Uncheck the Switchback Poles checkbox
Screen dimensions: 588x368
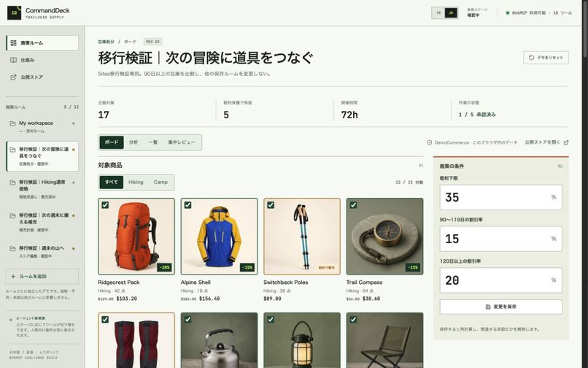(271, 205)
